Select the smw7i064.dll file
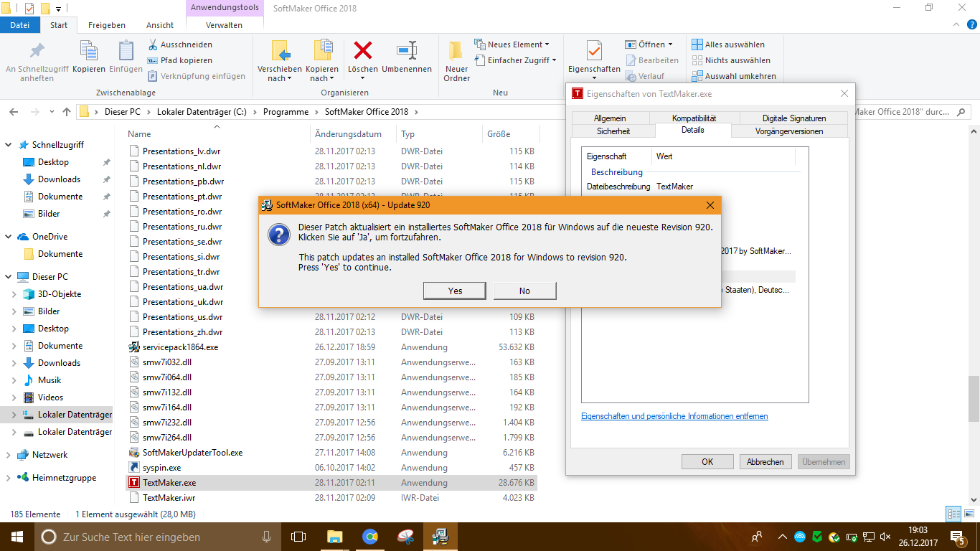 point(167,377)
